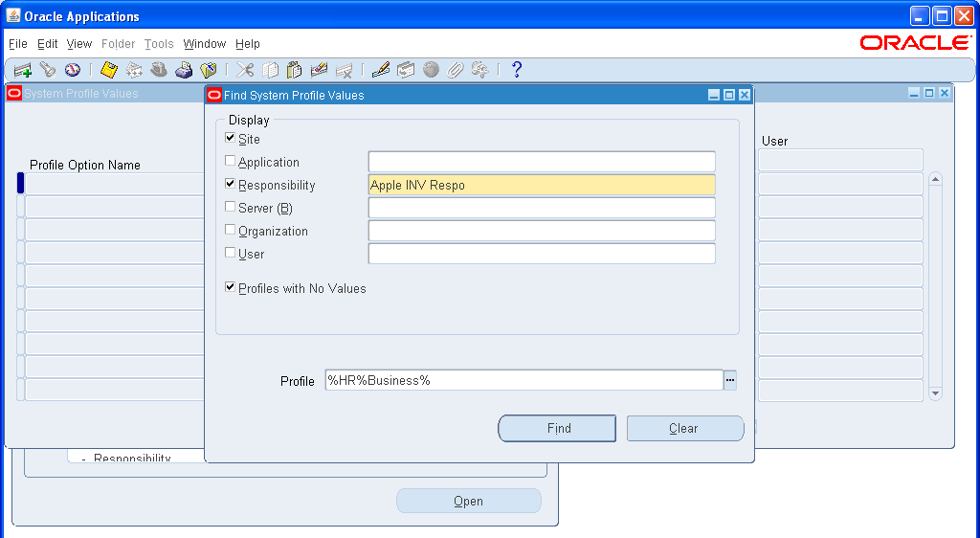Image resolution: width=980 pixels, height=538 pixels.
Task: Click the Find button
Action: pos(557,429)
